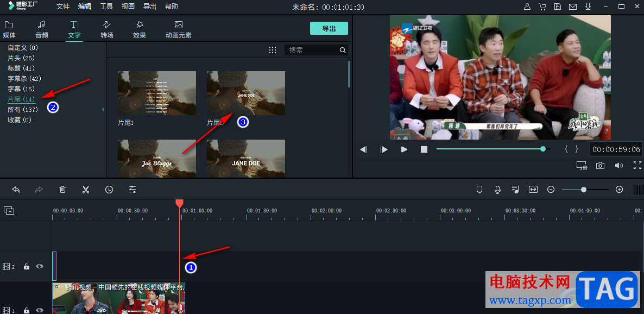The height and width of the screenshot is (314, 644).
Task: Open the 媒体 media tab
Action: [9, 29]
